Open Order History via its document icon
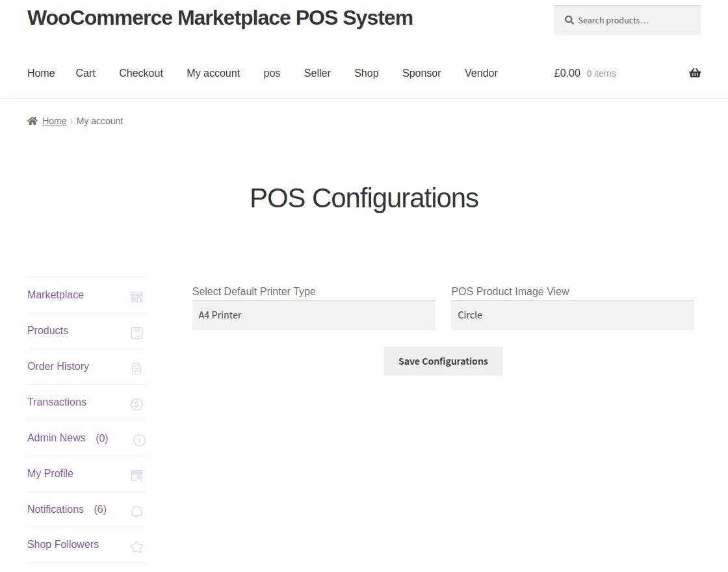This screenshot has width=728, height=572. click(x=136, y=368)
